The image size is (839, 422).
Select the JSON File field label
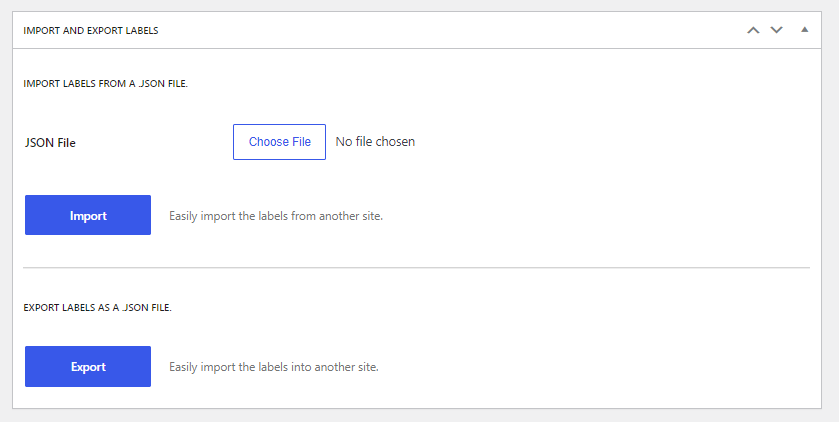click(50, 143)
